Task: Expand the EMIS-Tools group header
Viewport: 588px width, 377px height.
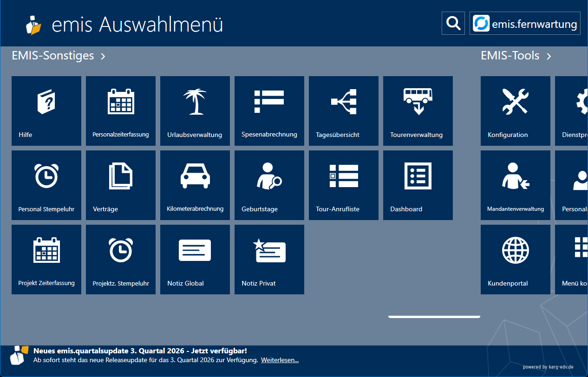Action: pos(516,56)
